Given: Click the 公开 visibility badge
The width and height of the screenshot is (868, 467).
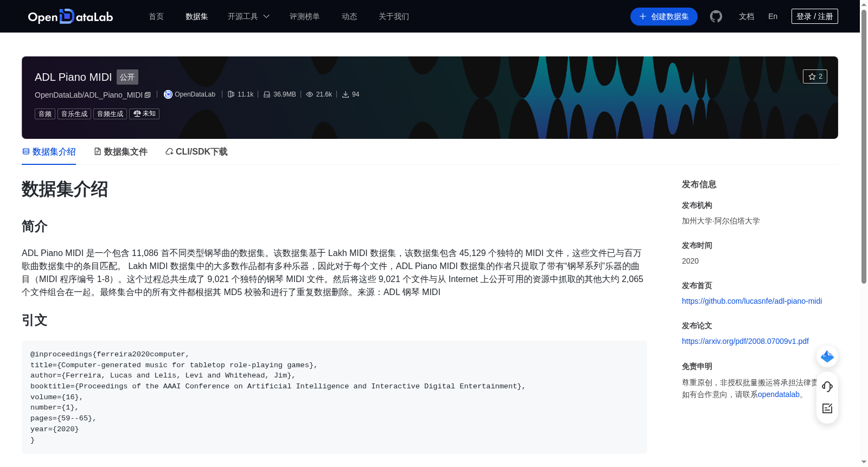Looking at the screenshot, I should (x=127, y=77).
